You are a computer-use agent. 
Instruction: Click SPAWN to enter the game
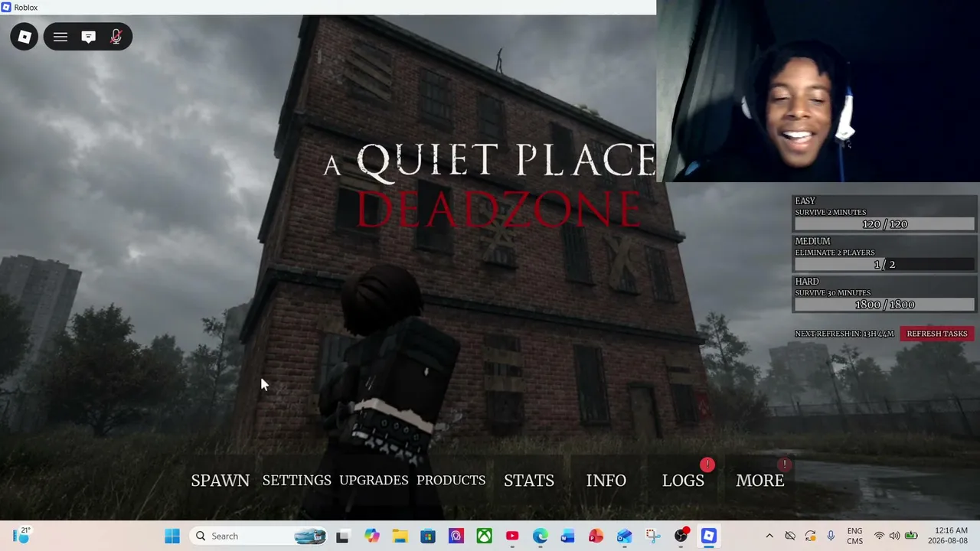tap(220, 481)
